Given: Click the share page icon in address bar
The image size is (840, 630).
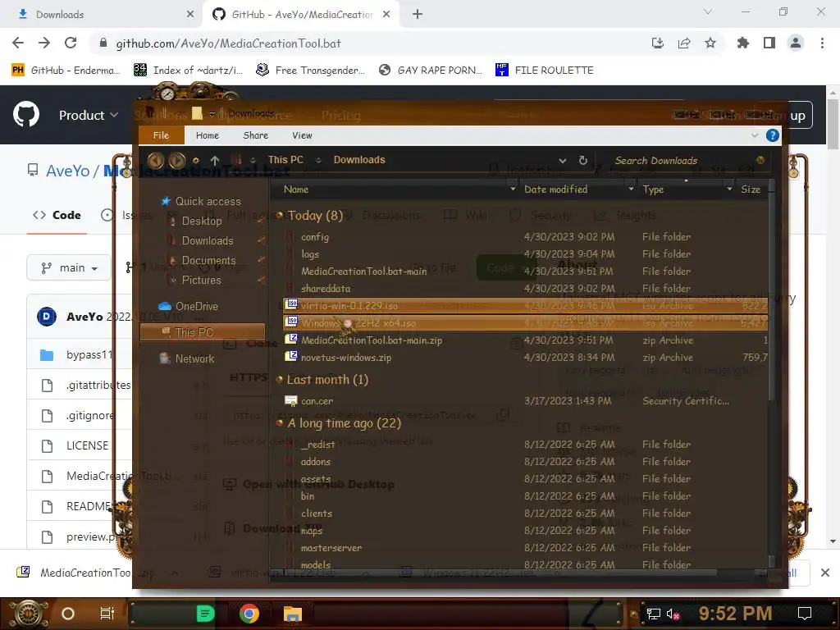Looking at the screenshot, I should point(683,43).
